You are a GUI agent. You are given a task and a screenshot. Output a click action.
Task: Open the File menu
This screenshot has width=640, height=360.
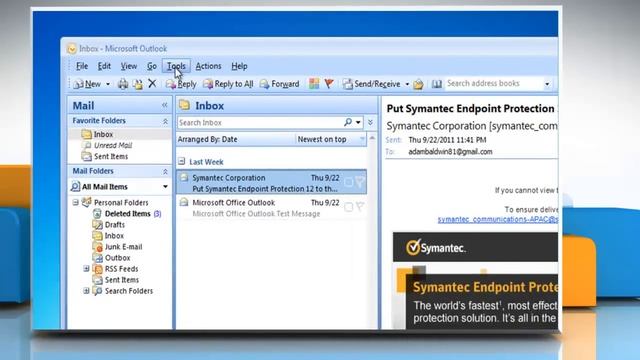(x=82, y=66)
